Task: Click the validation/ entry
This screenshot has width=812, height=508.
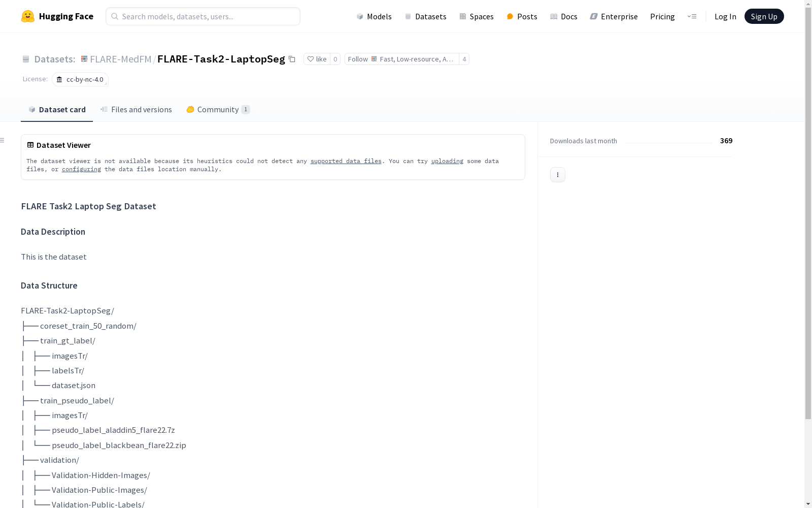Action: click(x=59, y=460)
